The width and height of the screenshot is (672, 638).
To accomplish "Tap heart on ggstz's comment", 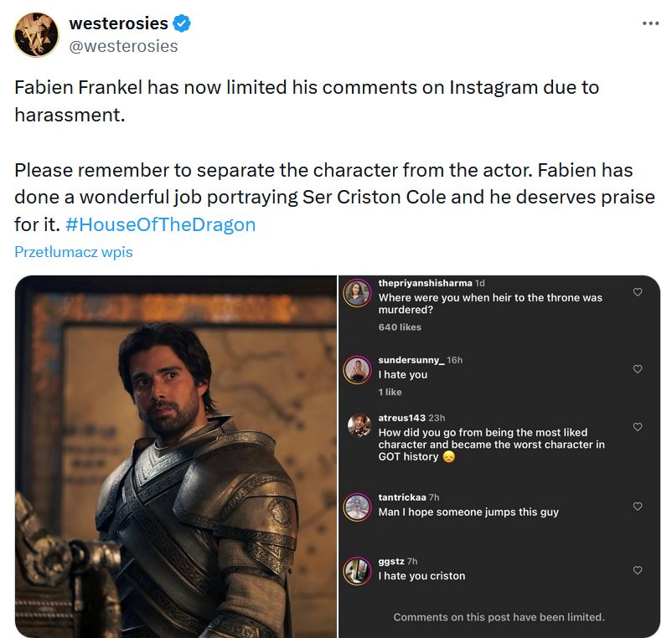I will click(x=638, y=570).
